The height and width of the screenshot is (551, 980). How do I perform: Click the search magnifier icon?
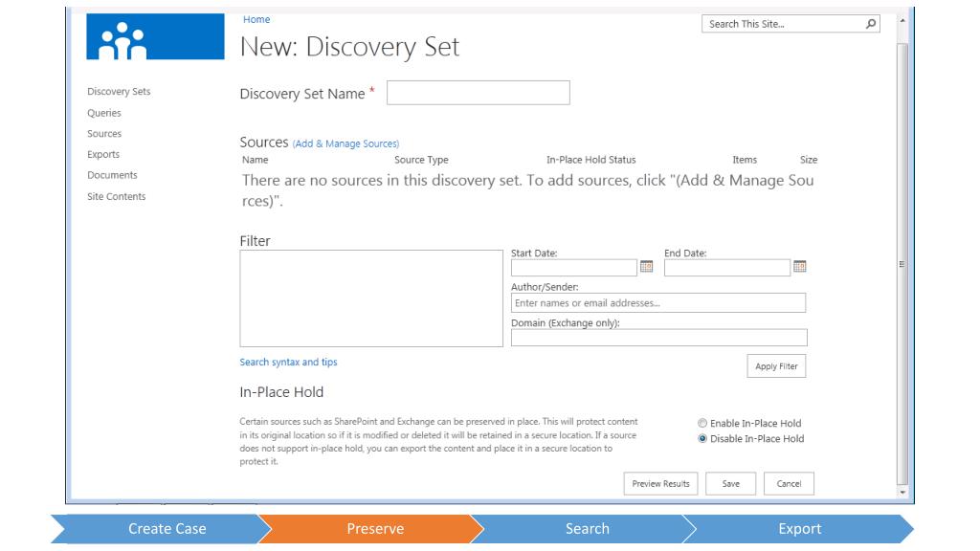871,24
